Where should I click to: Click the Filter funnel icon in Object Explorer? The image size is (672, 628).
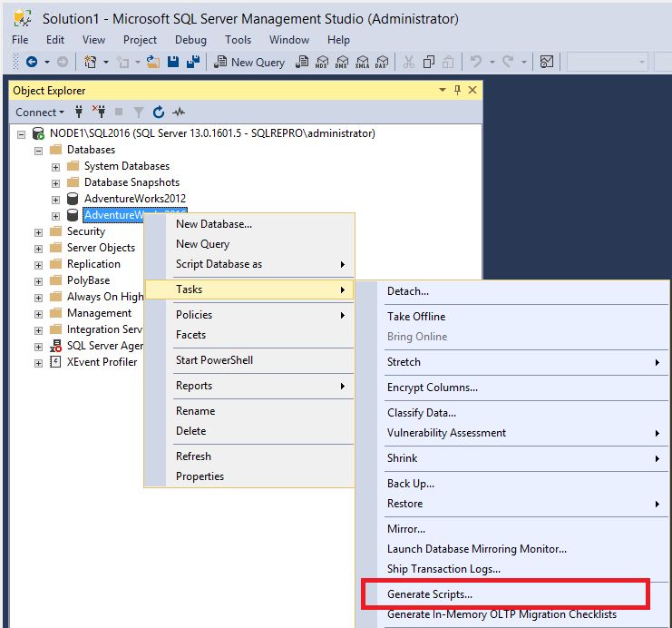139,113
